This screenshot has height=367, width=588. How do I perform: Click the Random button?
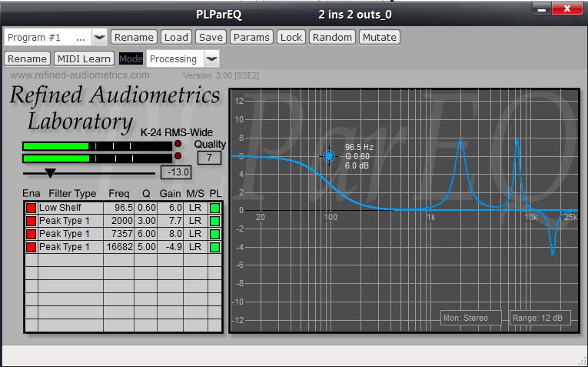tap(333, 37)
